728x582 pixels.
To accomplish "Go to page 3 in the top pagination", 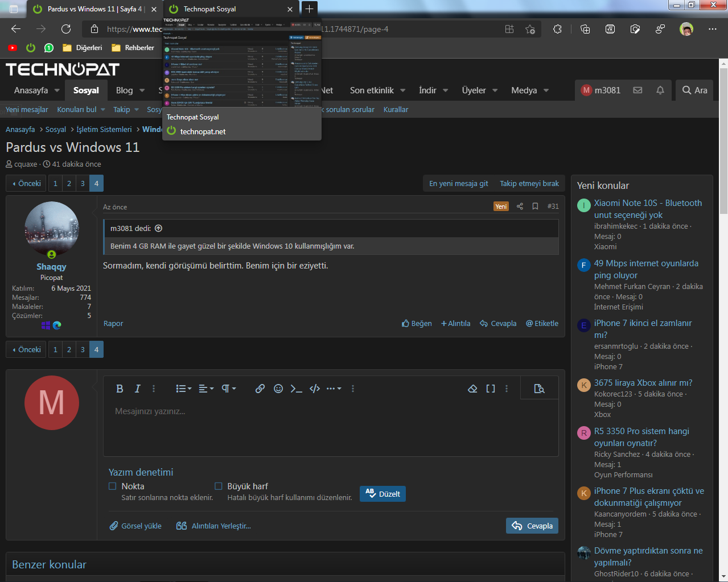I will [x=83, y=183].
